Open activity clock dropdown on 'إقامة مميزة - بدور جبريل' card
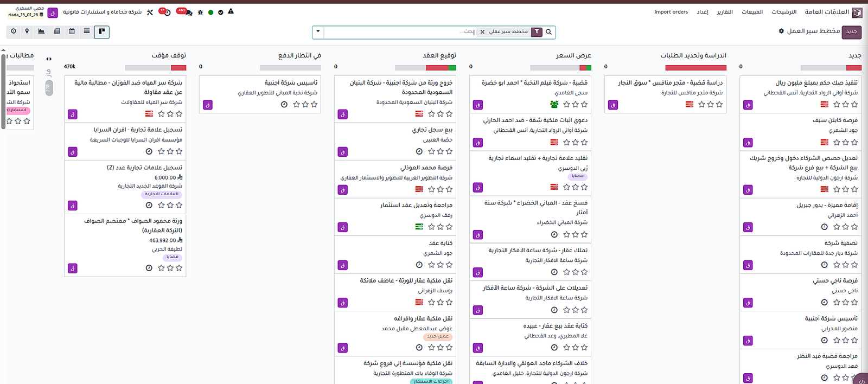The width and height of the screenshot is (868, 384). click(x=825, y=227)
